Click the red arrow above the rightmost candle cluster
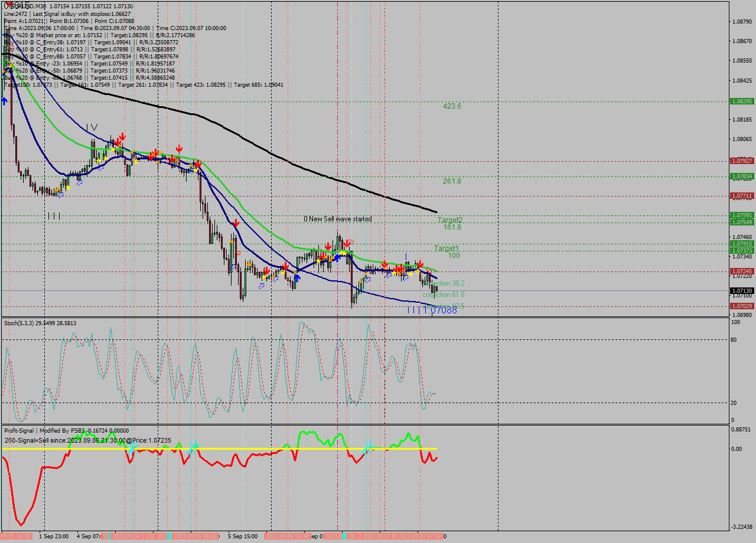Image resolution: width=756 pixels, height=543 pixels. (x=419, y=264)
